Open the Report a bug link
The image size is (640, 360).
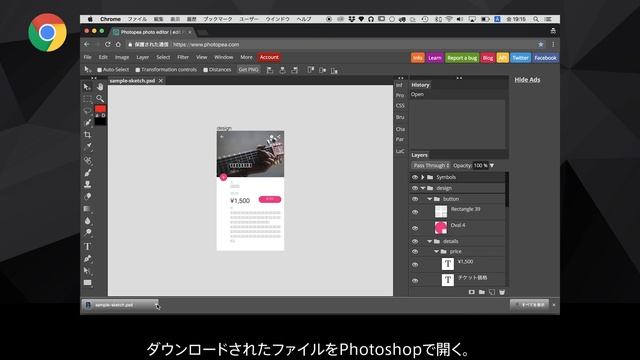[x=462, y=58]
